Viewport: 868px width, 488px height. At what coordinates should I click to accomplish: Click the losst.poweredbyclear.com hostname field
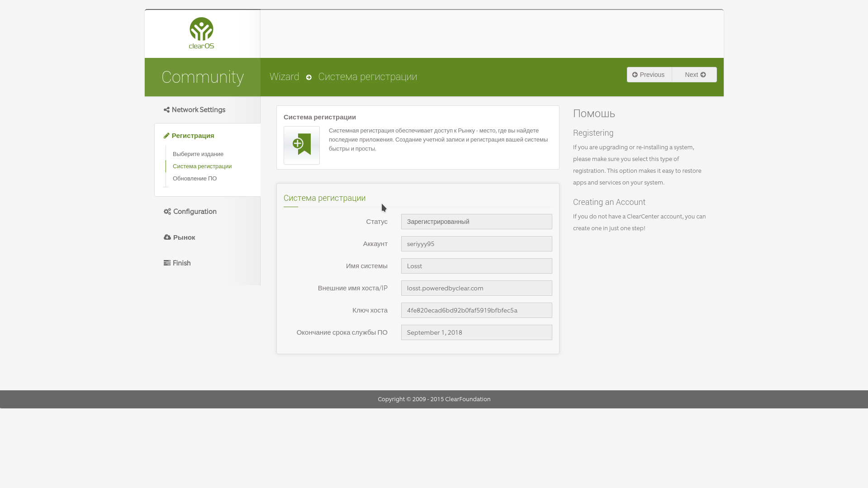tap(477, 288)
